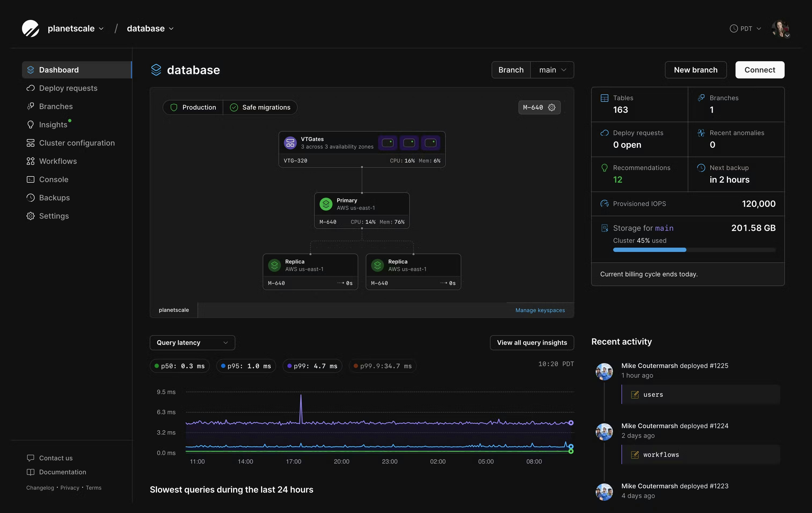Switch to the planetscale keyspace tab
This screenshot has height=513, width=812.
[x=174, y=310]
